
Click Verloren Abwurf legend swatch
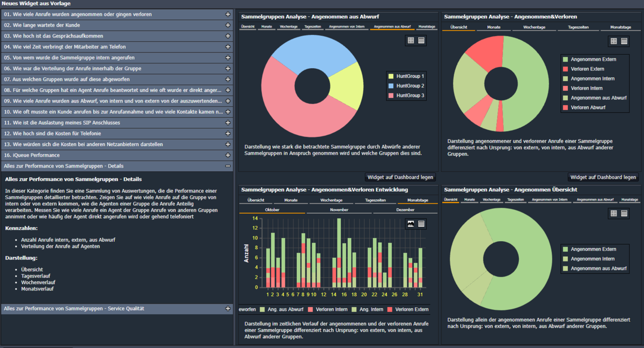(x=565, y=108)
